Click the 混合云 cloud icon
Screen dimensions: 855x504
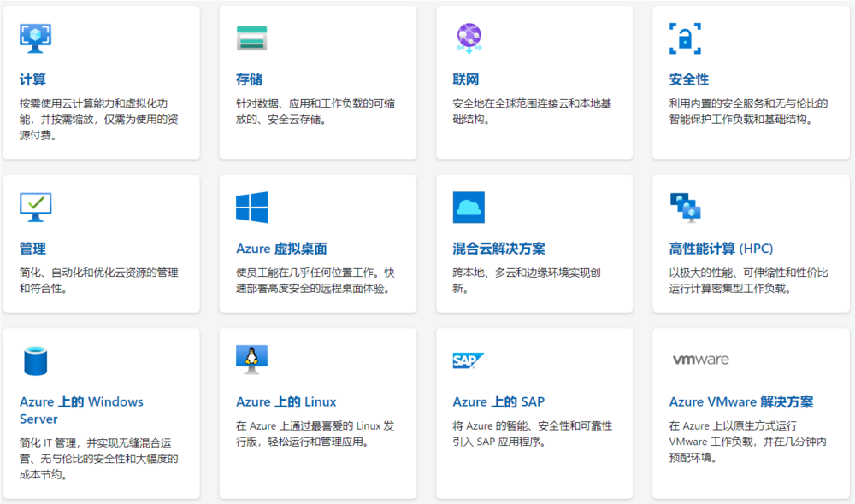click(469, 207)
